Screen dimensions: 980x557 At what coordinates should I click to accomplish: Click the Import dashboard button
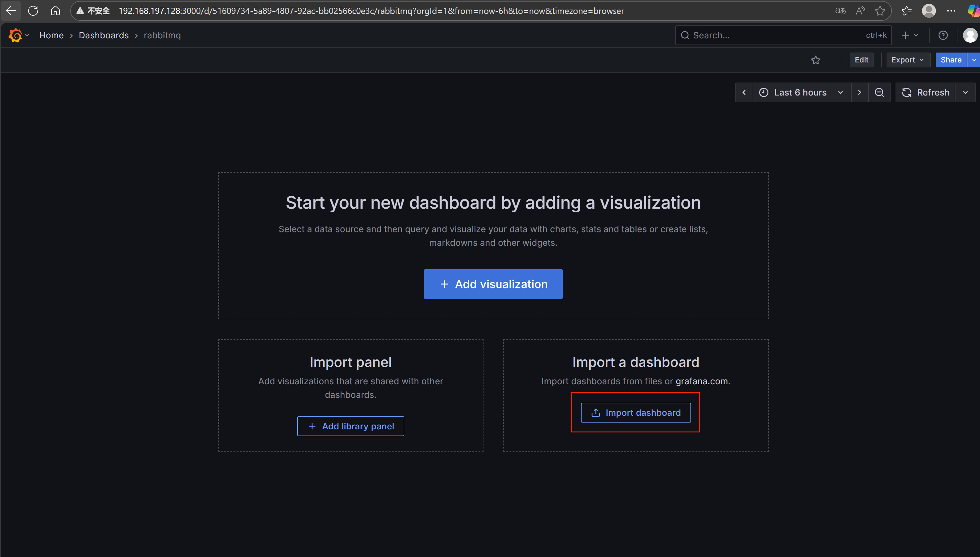[635, 412]
